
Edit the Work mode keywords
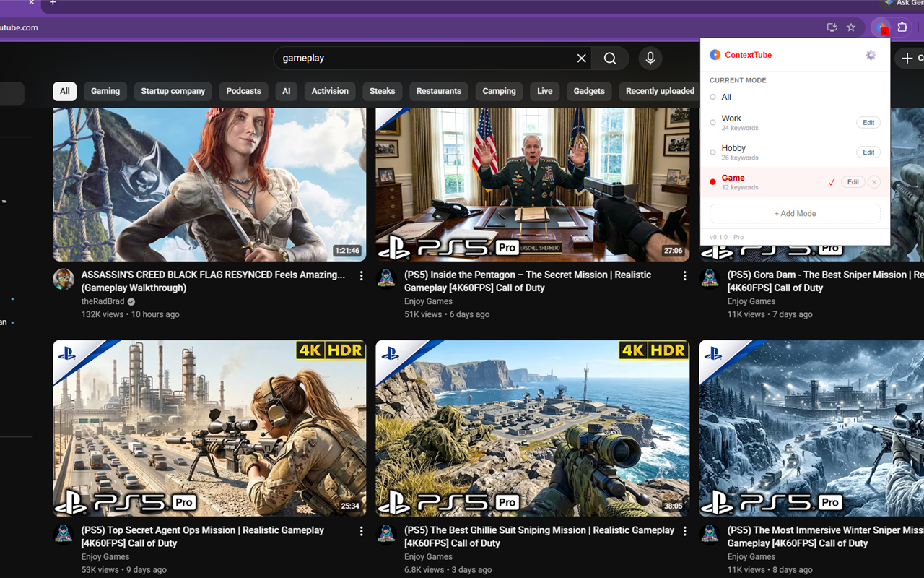[x=868, y=123]
